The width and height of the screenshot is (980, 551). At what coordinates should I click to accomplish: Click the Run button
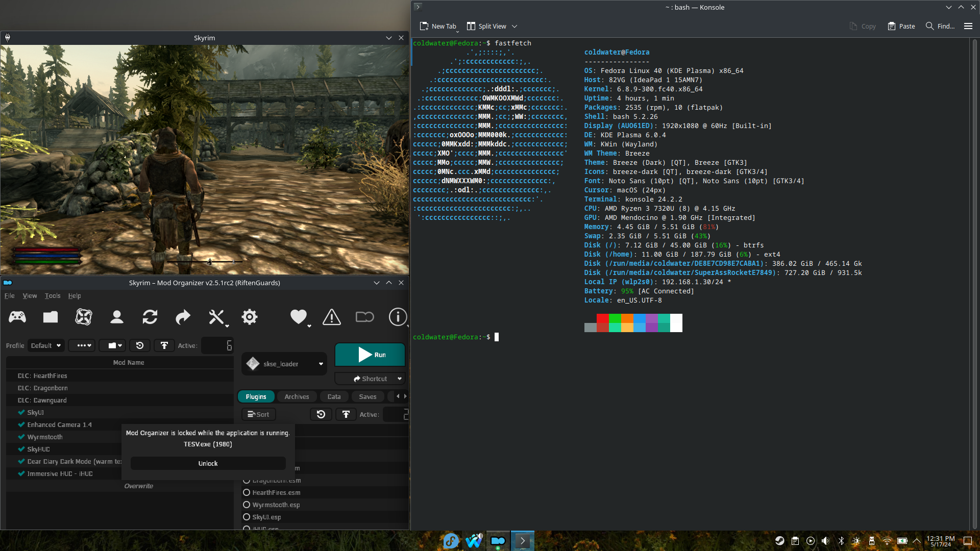click(x=370, y=355)
